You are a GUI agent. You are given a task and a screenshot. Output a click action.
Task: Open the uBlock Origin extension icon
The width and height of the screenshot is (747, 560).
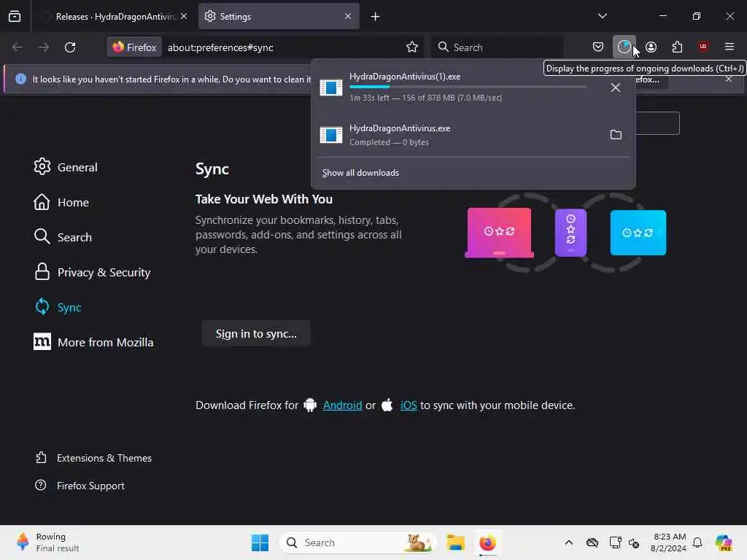[x=703, y=47]
